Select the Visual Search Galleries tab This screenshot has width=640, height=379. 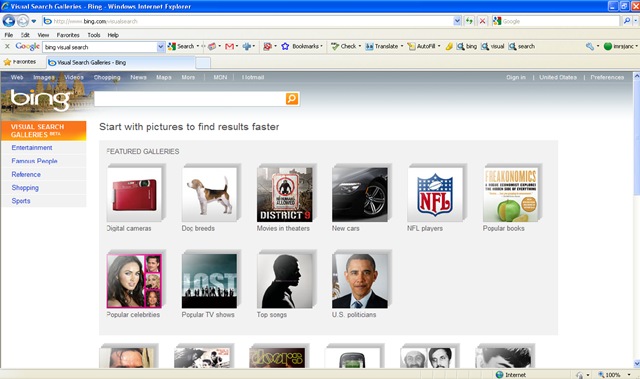(x=120, y=62)
